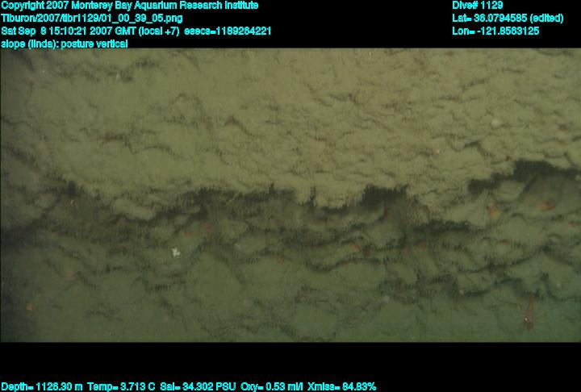Click the timestamp line 'Sat Sep 8 15:10:21 2007 GMT'

[69, 31]
